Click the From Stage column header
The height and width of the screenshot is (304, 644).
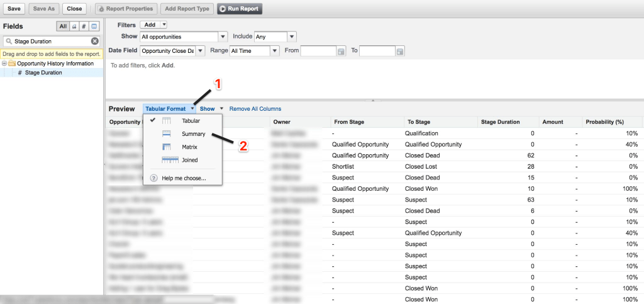[367, 122]
